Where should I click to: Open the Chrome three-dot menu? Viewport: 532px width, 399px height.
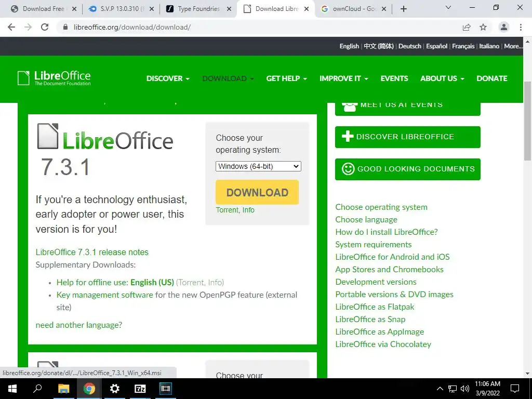(x=521, y=27)
